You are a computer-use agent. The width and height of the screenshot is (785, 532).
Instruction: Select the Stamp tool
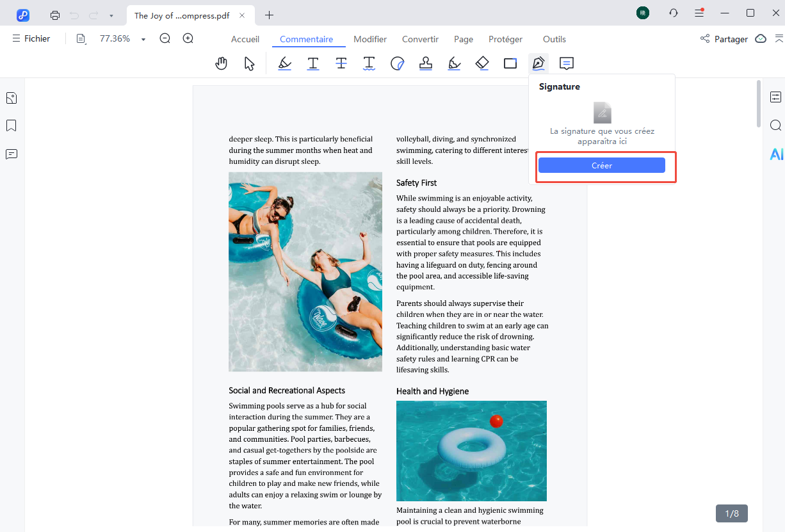(x=425, y=63)
